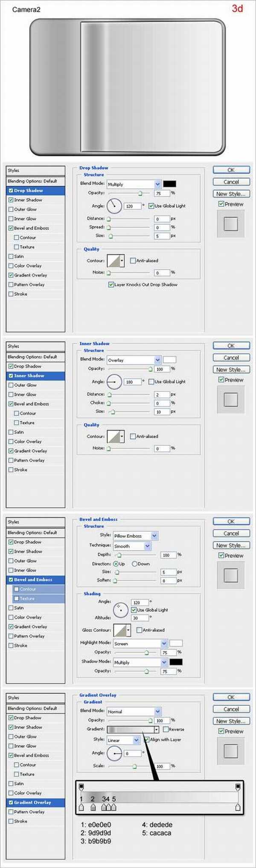Click the angle dial in Inner Shadow settings

click(x=114, y=382)
